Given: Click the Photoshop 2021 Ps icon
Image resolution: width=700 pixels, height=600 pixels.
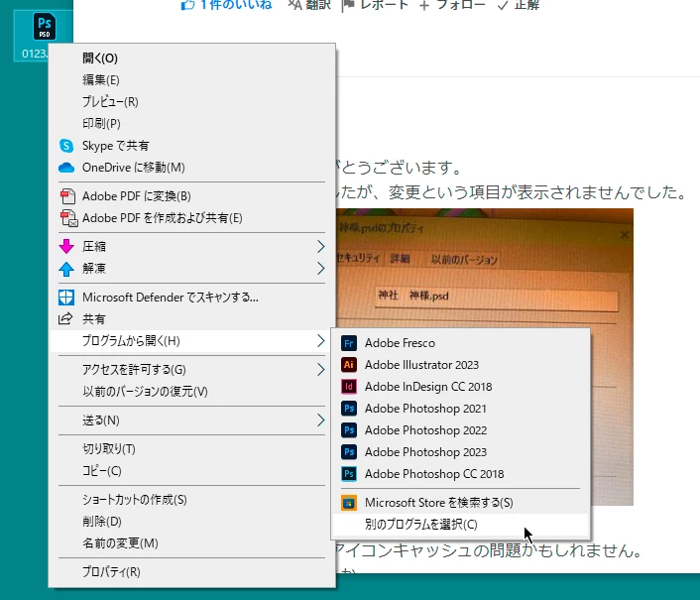Looking at the screenshot, I should pos(349,409).
